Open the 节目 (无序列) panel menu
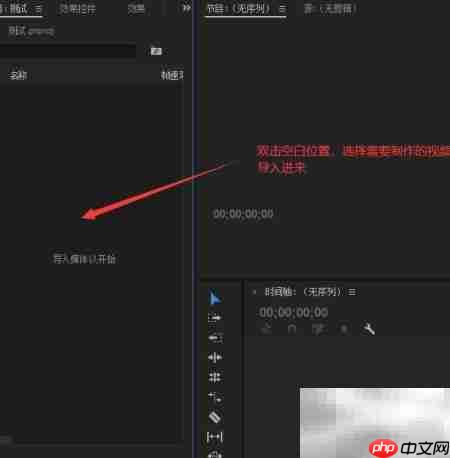 pos(282,9)
